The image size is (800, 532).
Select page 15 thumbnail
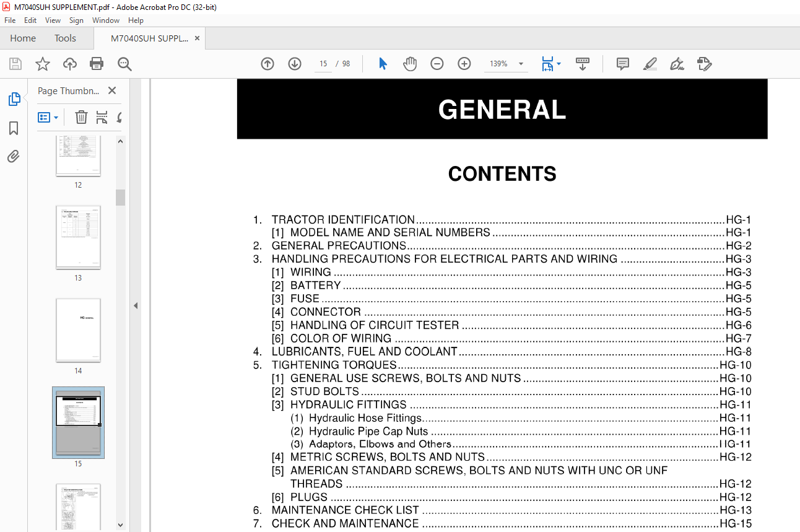click(78, 422)
